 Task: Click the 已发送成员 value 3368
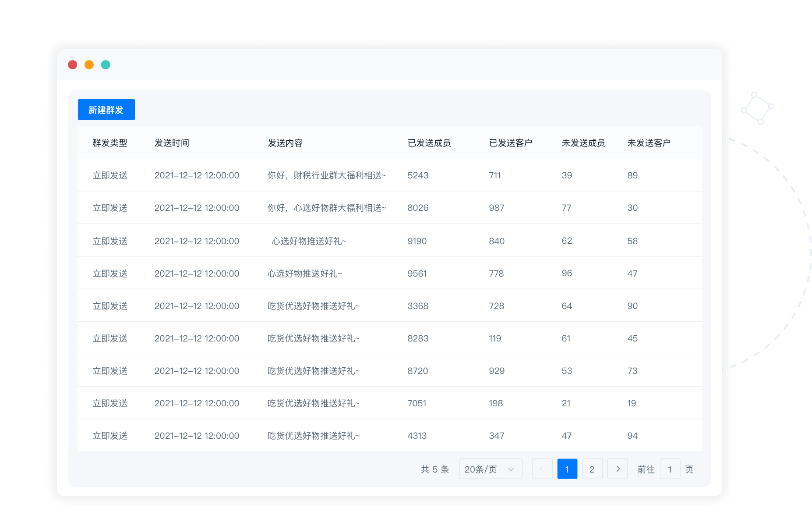click(418, 306)
